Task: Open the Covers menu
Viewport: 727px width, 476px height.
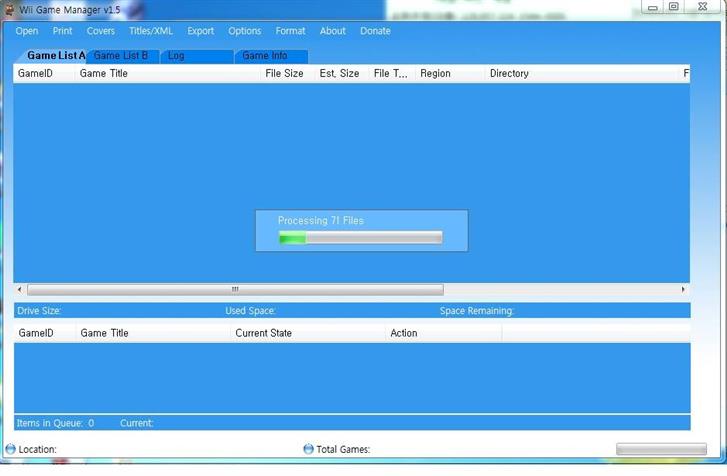Action: (x=101, y=31)
